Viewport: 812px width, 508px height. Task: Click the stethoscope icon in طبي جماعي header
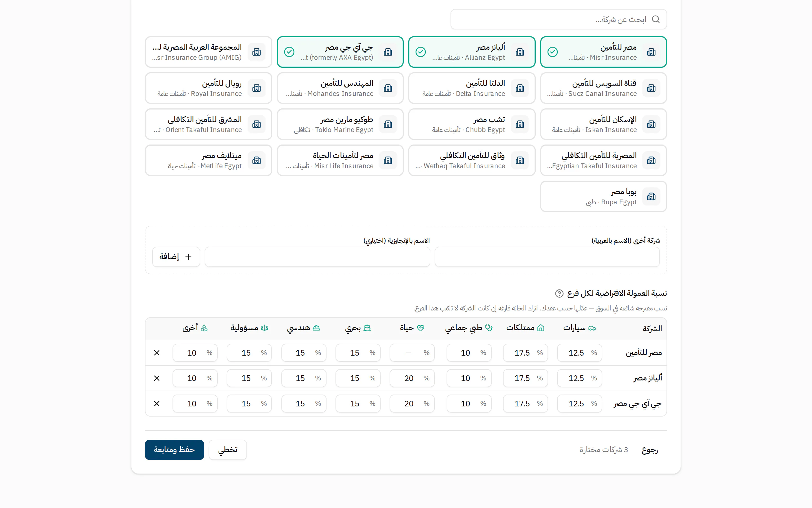pos(489,328)
